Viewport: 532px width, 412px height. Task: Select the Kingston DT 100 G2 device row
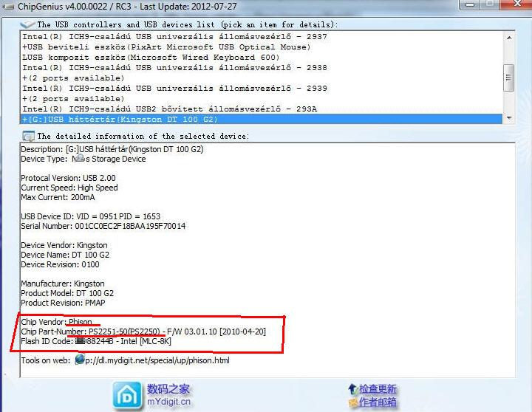[x=261, y=119]
